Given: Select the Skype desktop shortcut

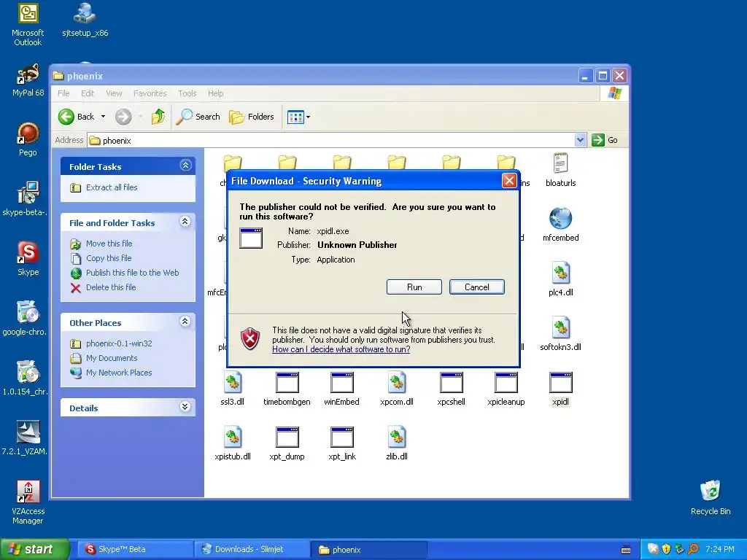Looking at the screenshot, I should point(28,259).
